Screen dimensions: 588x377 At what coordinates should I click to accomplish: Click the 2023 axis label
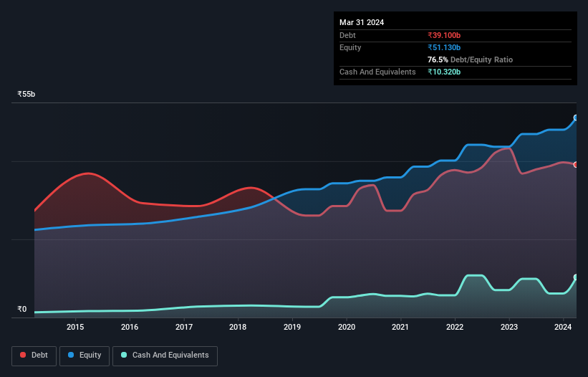click(509, 327)
